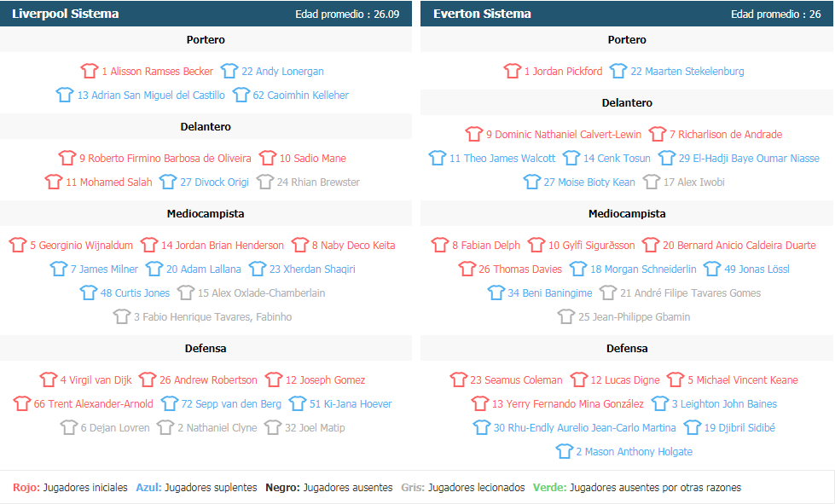Screen dimensions: 835x504
Task: Select Gylfi Sigurdsson player name
Action: pyautogui.click(x=592, y=246)
